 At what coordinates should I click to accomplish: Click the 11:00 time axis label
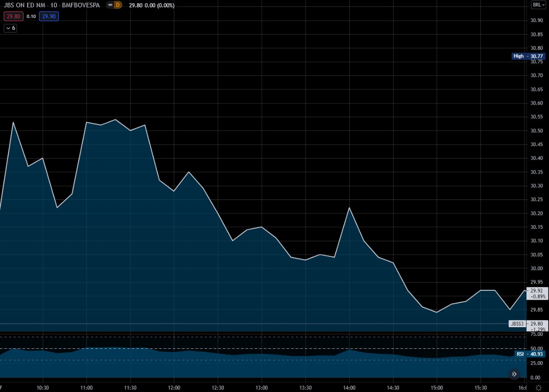coord(86,388)
